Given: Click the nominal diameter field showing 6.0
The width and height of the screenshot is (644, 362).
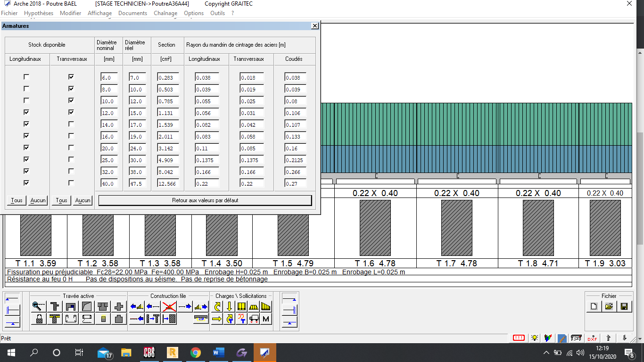Looking at the screenshot, I should pos(109,77).
